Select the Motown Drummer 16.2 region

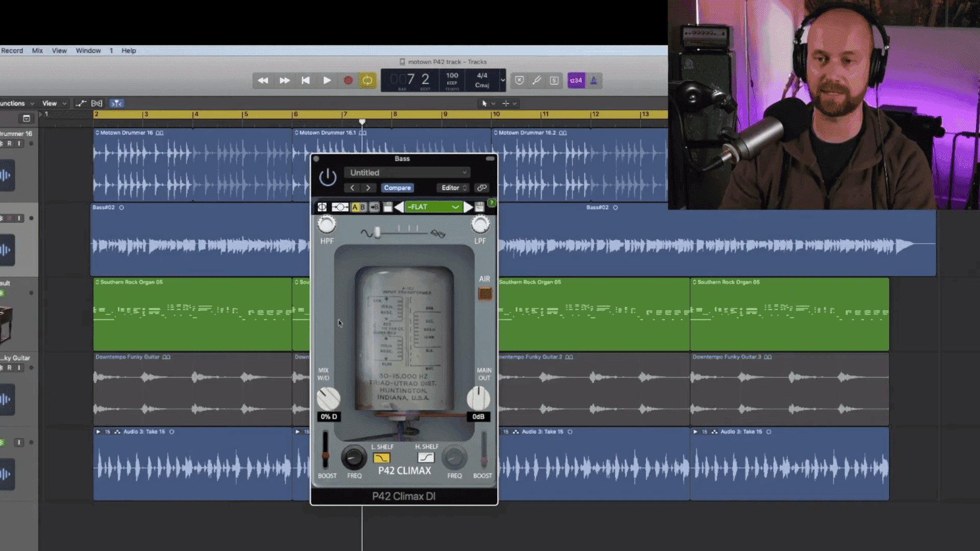579,165
